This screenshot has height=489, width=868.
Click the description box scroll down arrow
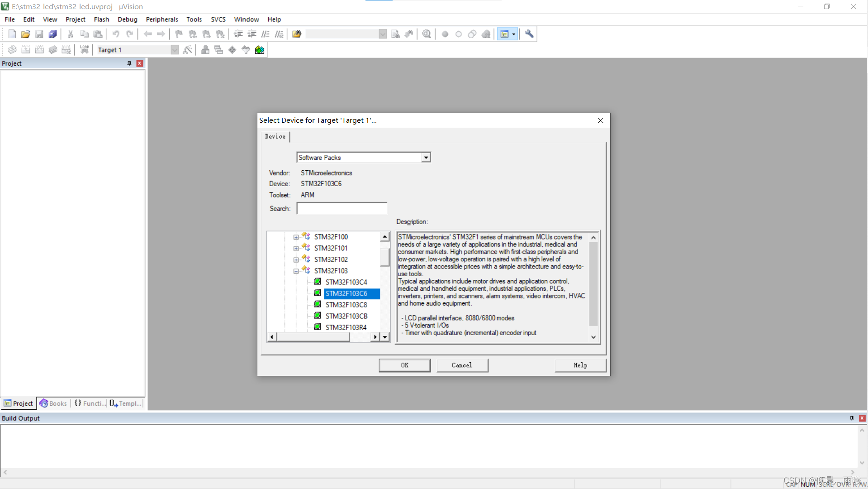click(x=593, y=337)
